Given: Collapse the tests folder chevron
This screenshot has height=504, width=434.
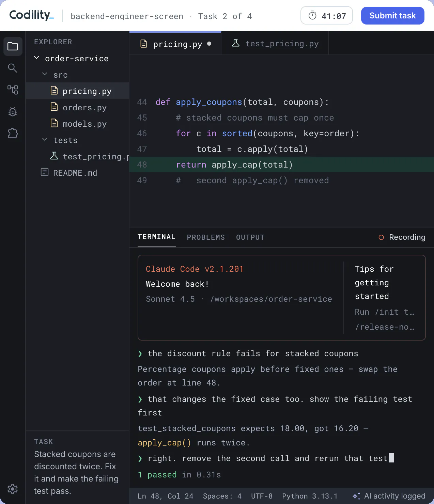Looking at the screenshot, I should (45, 140).
